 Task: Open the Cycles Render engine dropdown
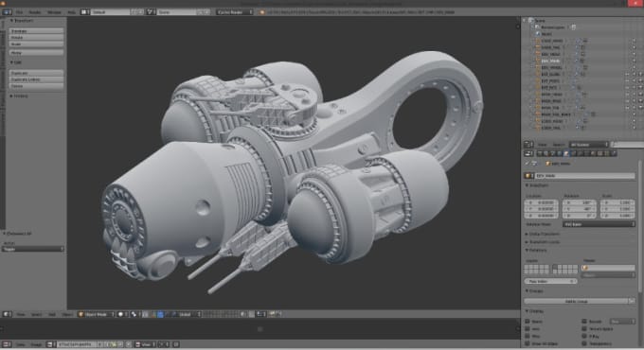(235, 12)
